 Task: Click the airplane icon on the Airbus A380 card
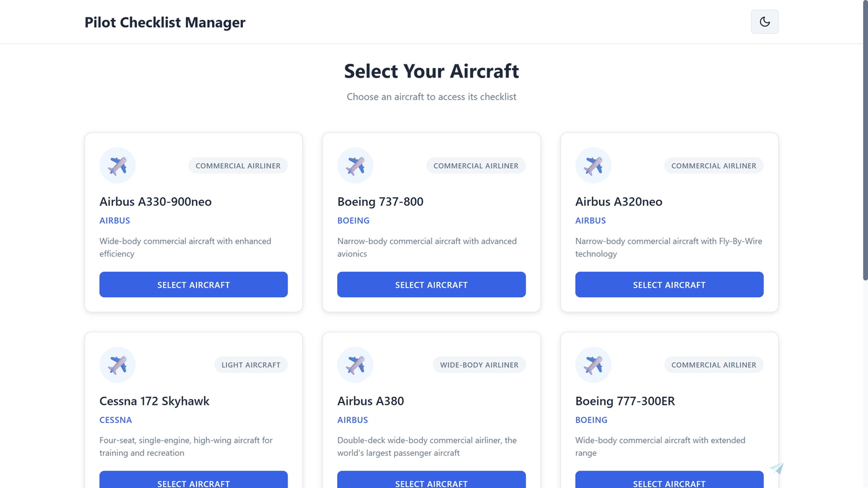[x=355, y=365]
